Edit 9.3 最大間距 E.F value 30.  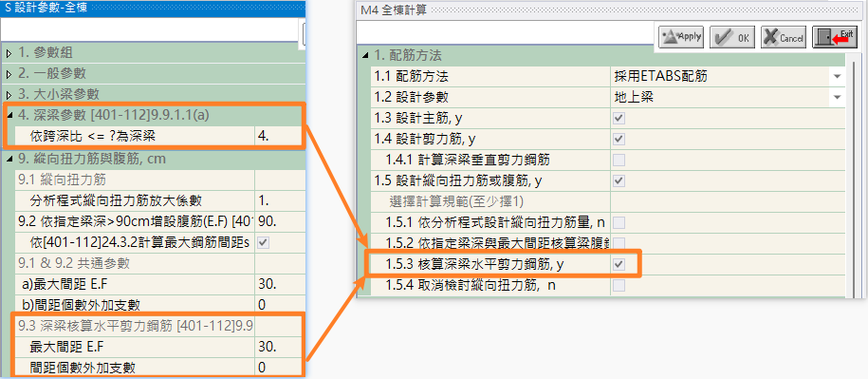click(x=279, y=347)
